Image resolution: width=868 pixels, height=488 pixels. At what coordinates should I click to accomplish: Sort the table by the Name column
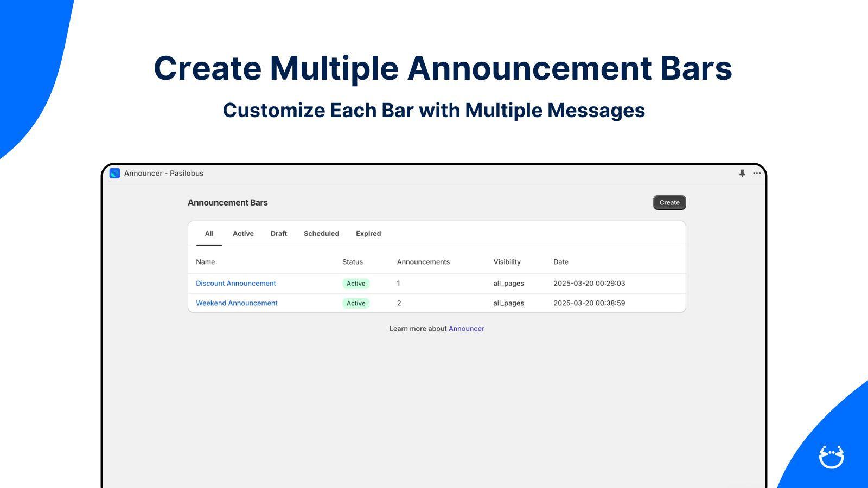pyautogui.click(x=205, y=261)
